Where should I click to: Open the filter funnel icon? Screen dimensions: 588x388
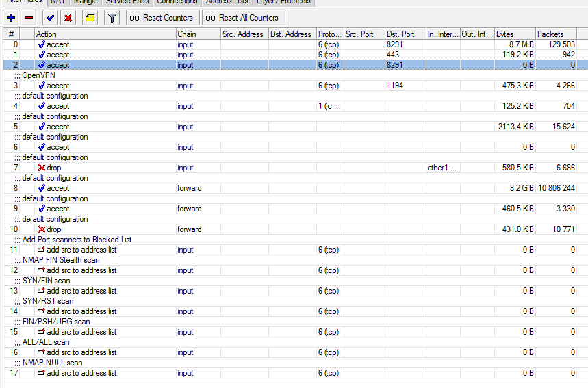click(x=112, y=18)
